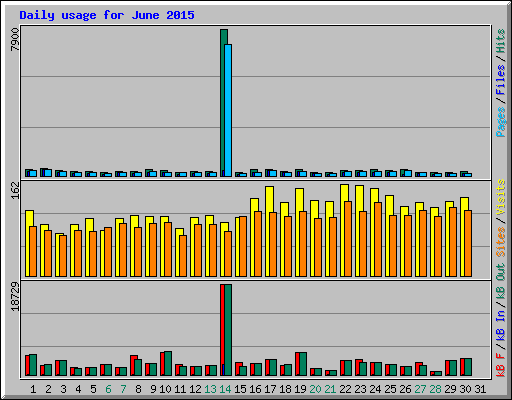Click the green kB Out bar for day 30
The width and height of the screenshot is (512, 400).
468,367
